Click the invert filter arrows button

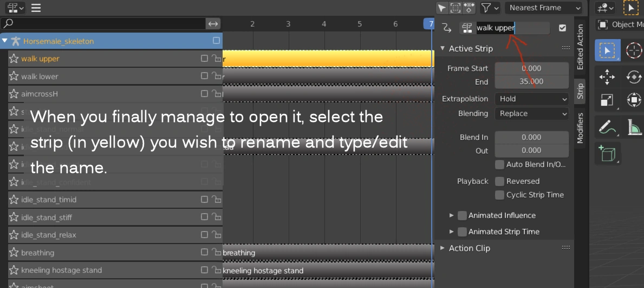[213, 23]
